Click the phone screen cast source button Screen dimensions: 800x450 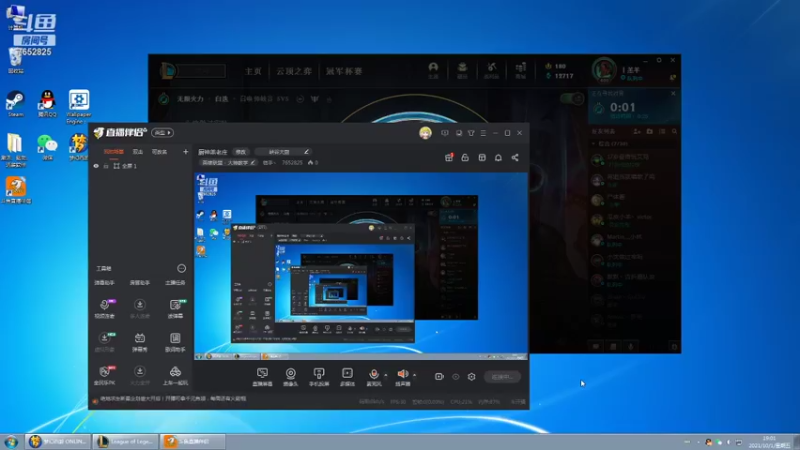pyautogui.click(x=319, y=377)
